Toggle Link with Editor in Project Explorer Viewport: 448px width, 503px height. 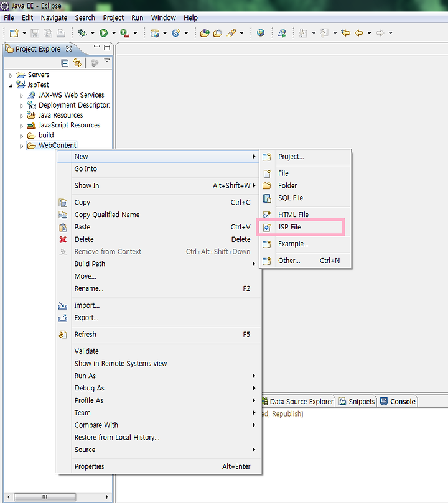click(77, 63)
